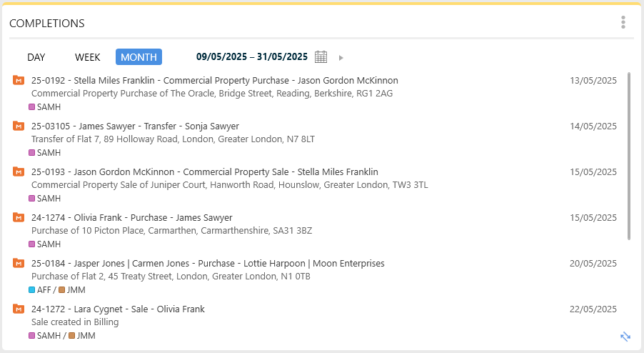
Task: Switch to the WEEK view
Action: (88, 57)
